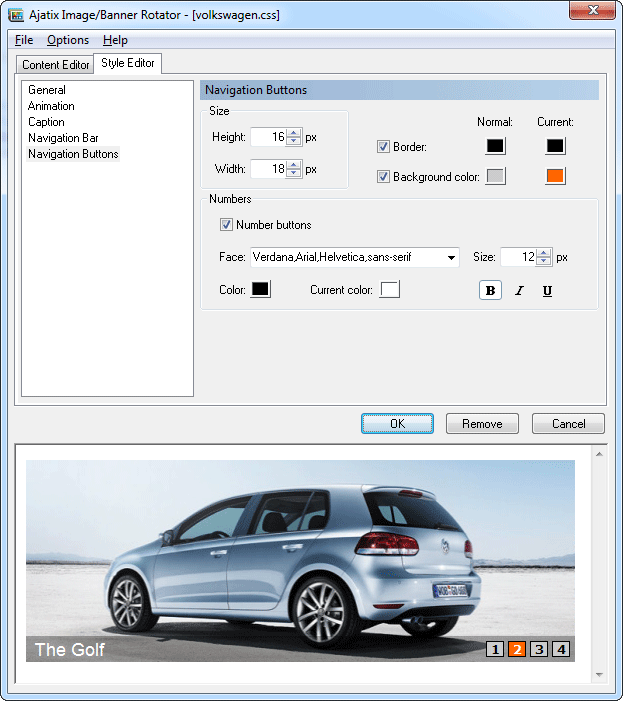The image size is (623, 701).
Task: Choose white Current color swatch
Action: pos(390,289)
